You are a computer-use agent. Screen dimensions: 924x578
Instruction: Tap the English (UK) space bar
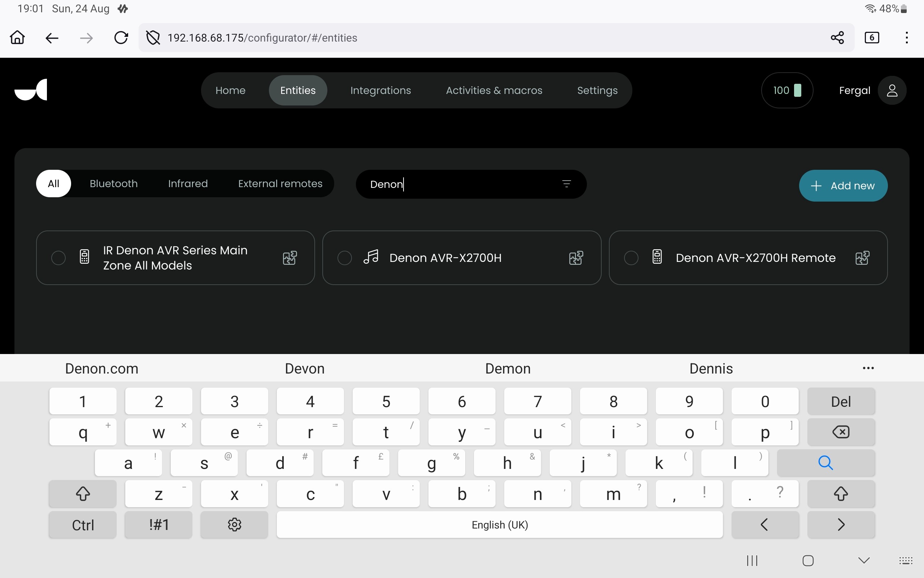pyautogui.click(x=500, y=525)
